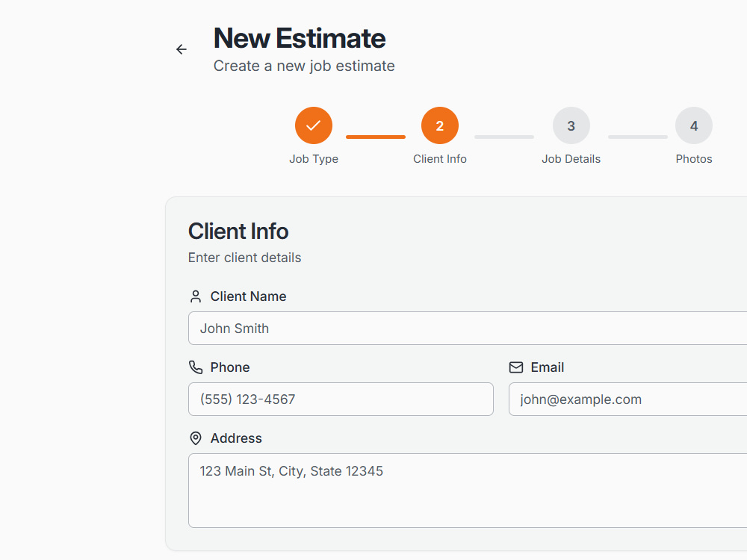
Task: Click the orange progress bar after Job Type
Action: click(x=376, y=137)
